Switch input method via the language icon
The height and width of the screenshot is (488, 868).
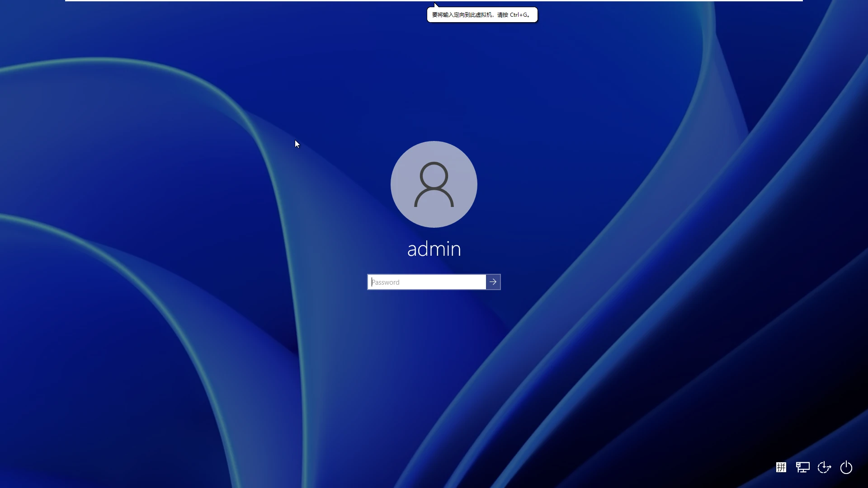click(x=781, y=467)
